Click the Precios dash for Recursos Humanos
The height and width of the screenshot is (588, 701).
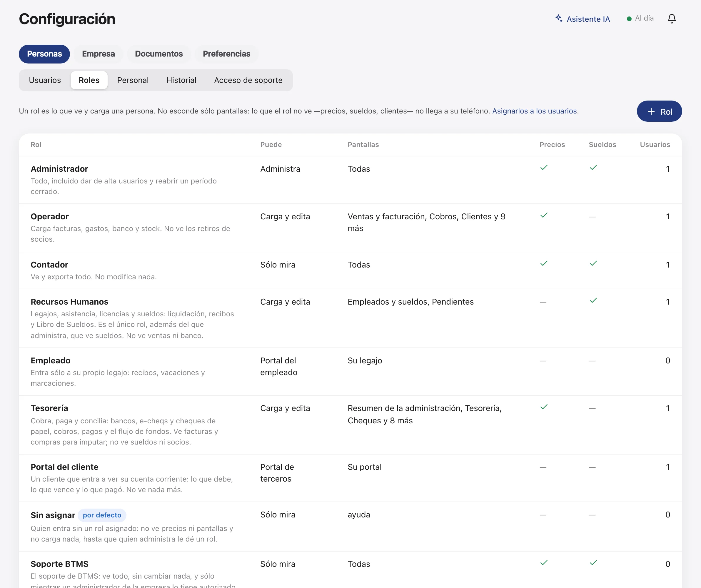(543, 302)
